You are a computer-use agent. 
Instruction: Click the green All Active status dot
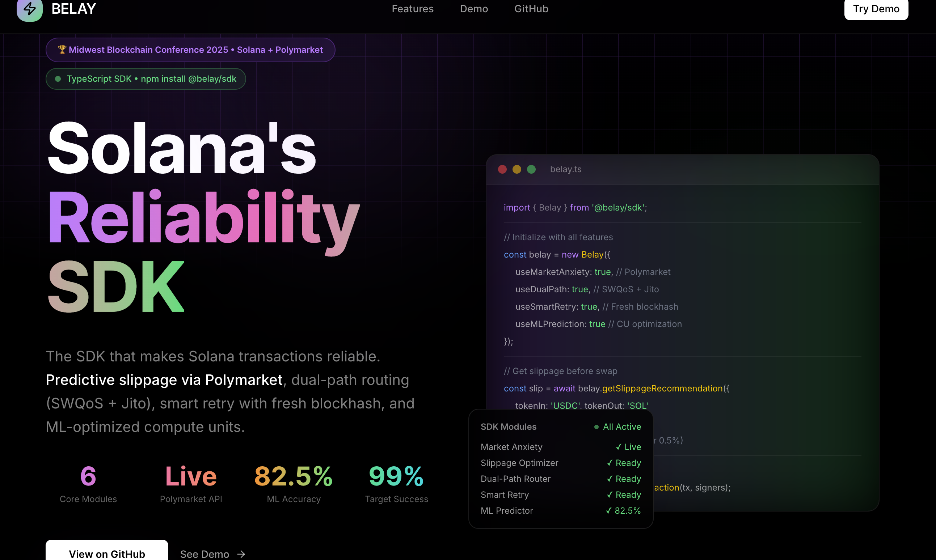coord(596,427)
